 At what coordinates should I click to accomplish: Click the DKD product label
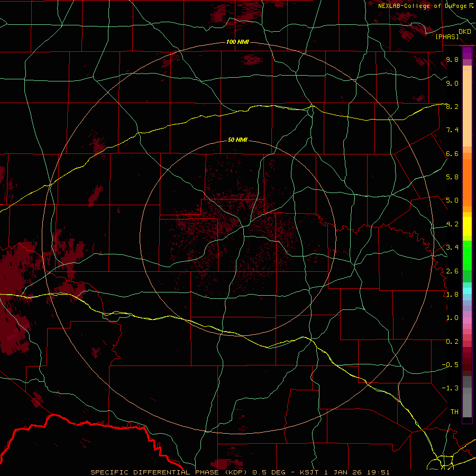(465, 32)
